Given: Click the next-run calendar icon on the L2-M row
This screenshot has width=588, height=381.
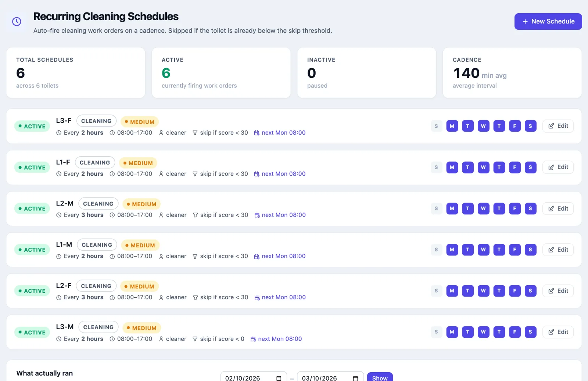Looking at the screenshot, I should coord(257,215).
